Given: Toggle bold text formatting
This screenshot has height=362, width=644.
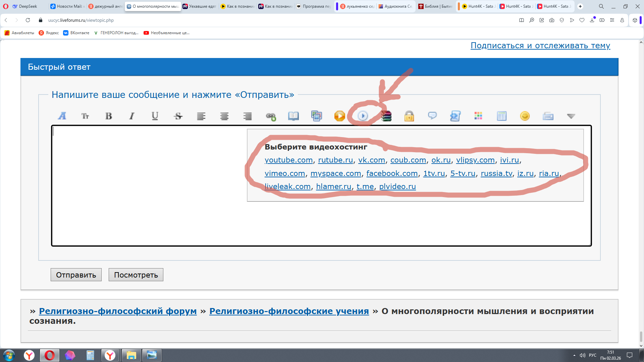Looking at the screenshot, I should tap(109, 116).
